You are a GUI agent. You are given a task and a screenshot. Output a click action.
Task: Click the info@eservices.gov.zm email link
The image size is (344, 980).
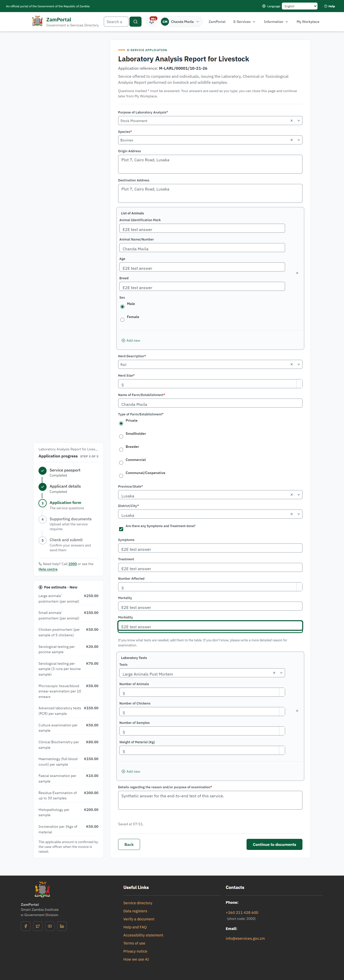(x=245, y=938)
